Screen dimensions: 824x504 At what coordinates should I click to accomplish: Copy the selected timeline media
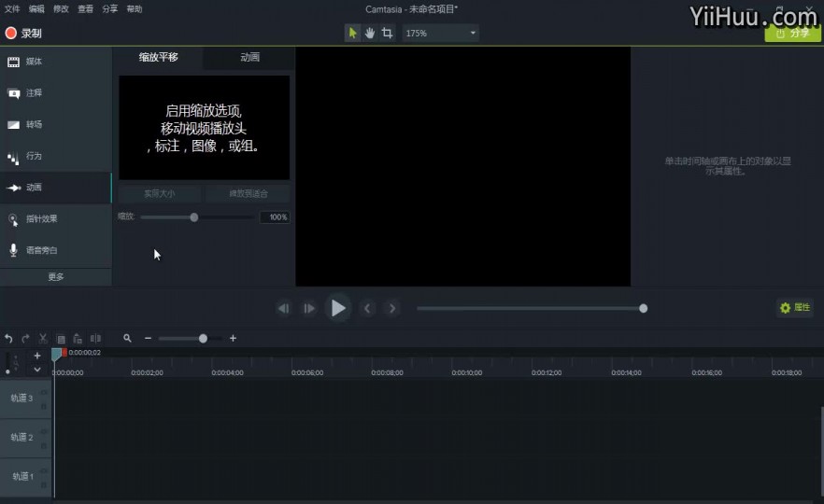click(61, 339)
